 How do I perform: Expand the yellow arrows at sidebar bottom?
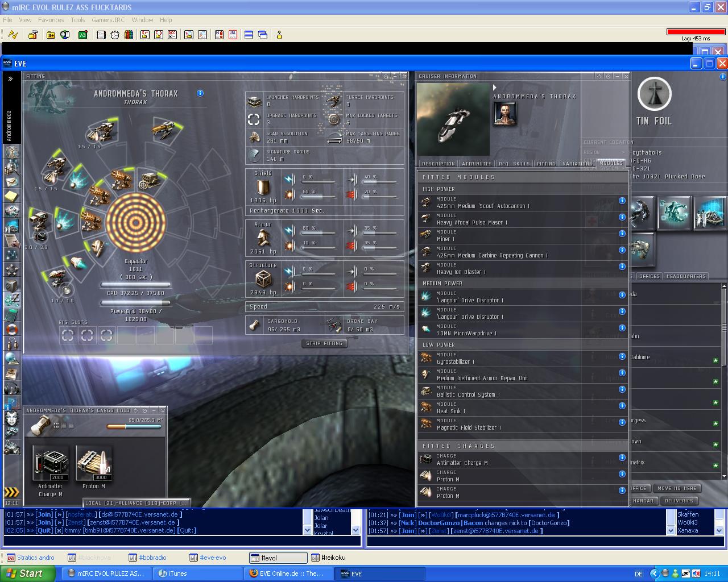(11, 492)
